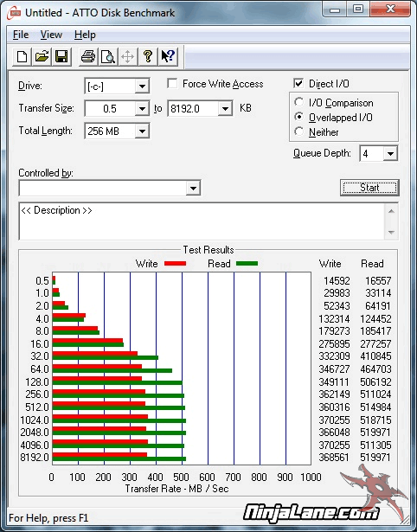Click read value 518715 for 1024.0 KB
The height and width of the screenshot is (532, 417).
click(x=375, y=420)
